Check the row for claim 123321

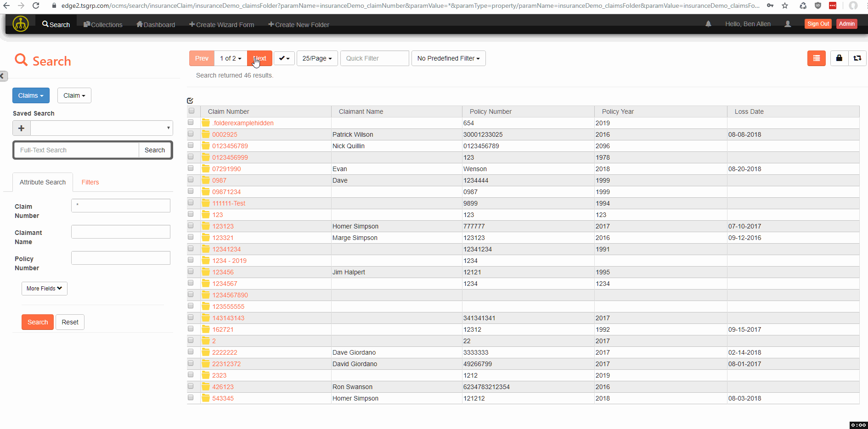point(191,237)
